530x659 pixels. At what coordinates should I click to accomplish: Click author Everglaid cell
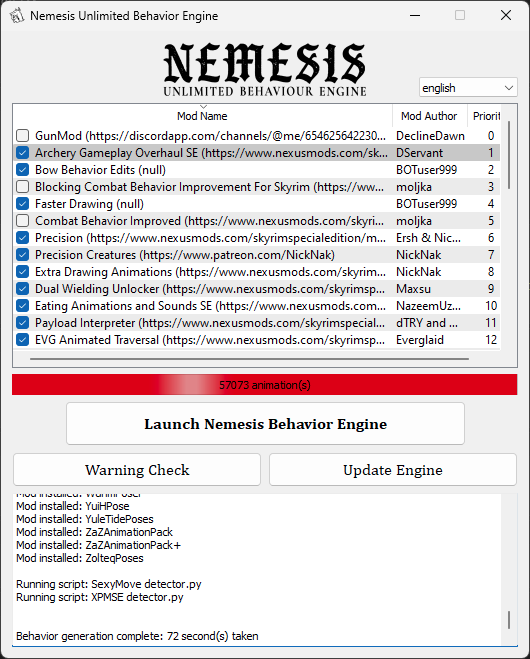420,340
